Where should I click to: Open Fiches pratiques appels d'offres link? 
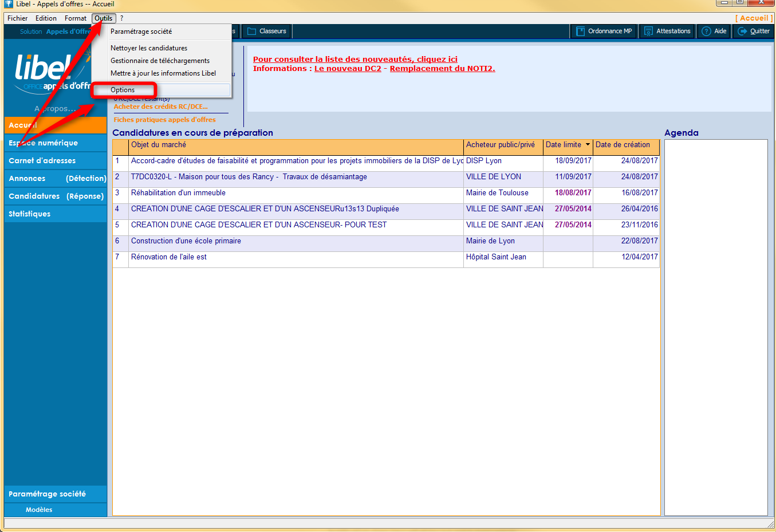point(164,120)
